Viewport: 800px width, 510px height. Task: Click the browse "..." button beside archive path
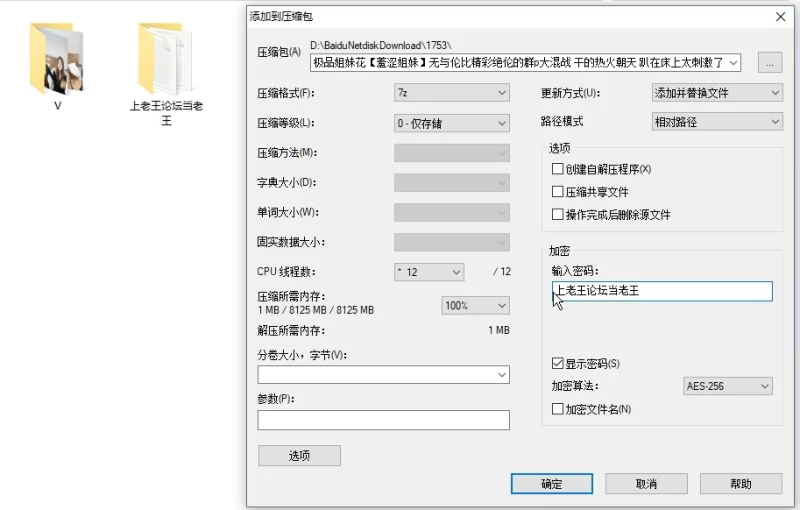[x=770, y=63]
